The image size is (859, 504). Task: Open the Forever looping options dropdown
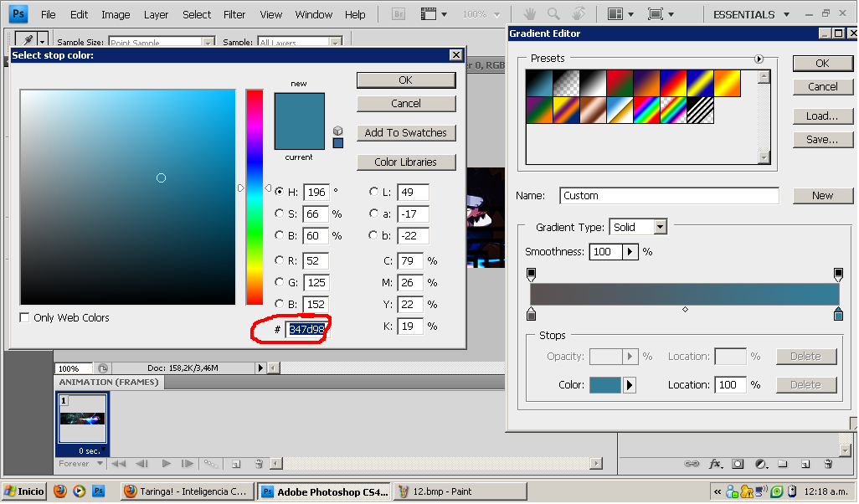click(100, 464)
